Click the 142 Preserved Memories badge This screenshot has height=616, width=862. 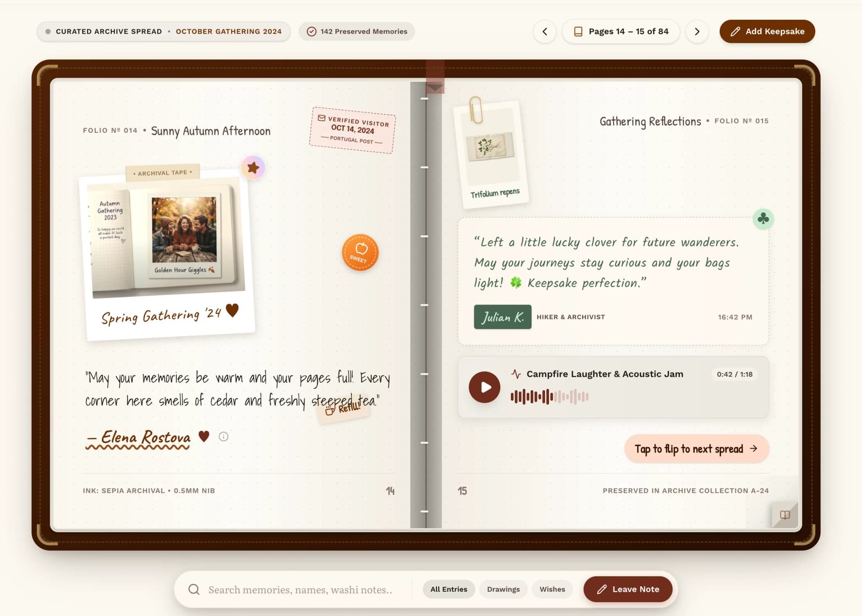[x=357, y=31]
